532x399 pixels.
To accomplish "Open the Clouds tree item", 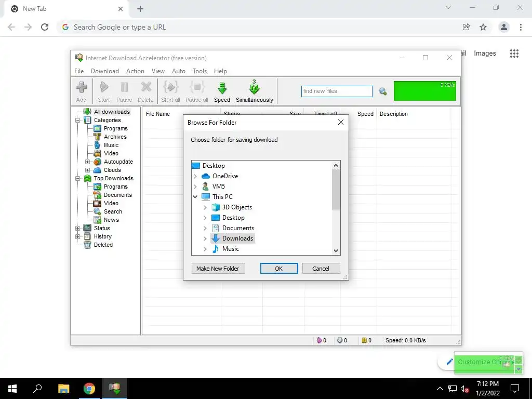I will [x=112, y=170].
